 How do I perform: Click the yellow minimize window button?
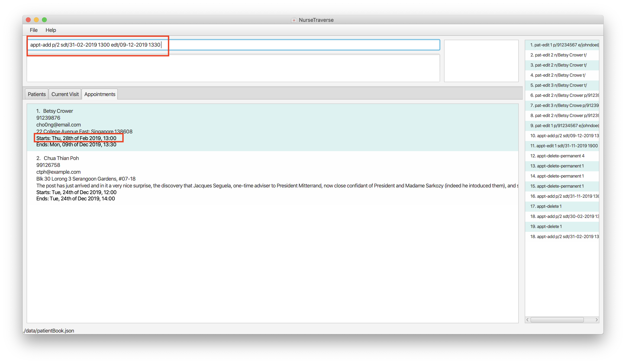[x=36, y=20]
